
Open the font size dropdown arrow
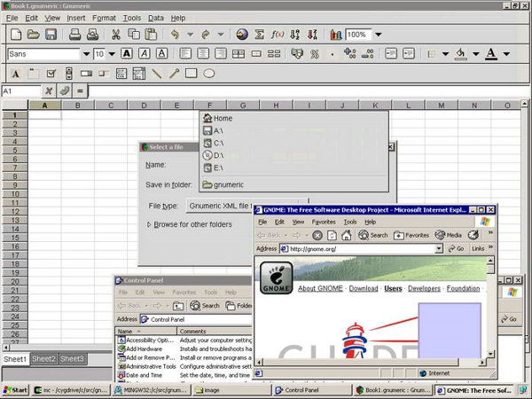click(x=112, y=54)
